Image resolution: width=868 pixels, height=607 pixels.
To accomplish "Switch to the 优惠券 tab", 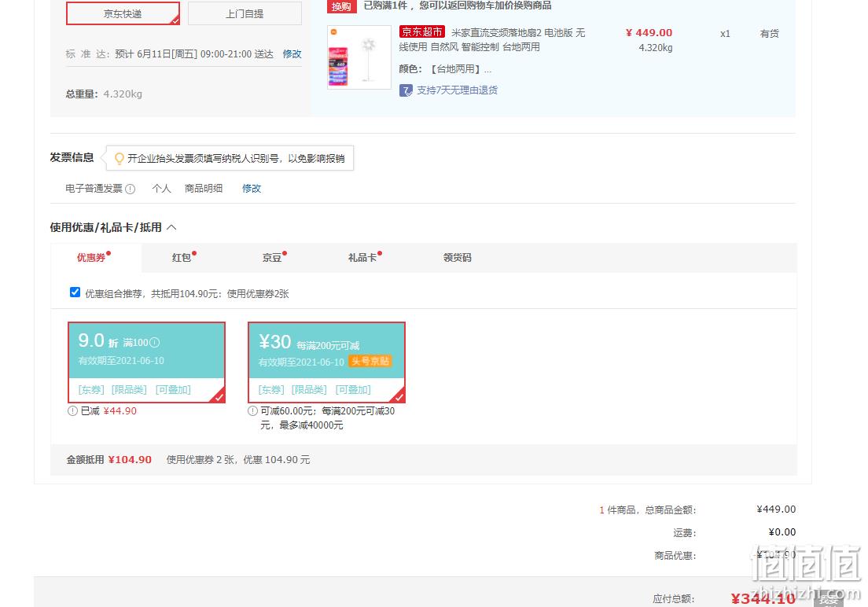I will pos(91,258).
